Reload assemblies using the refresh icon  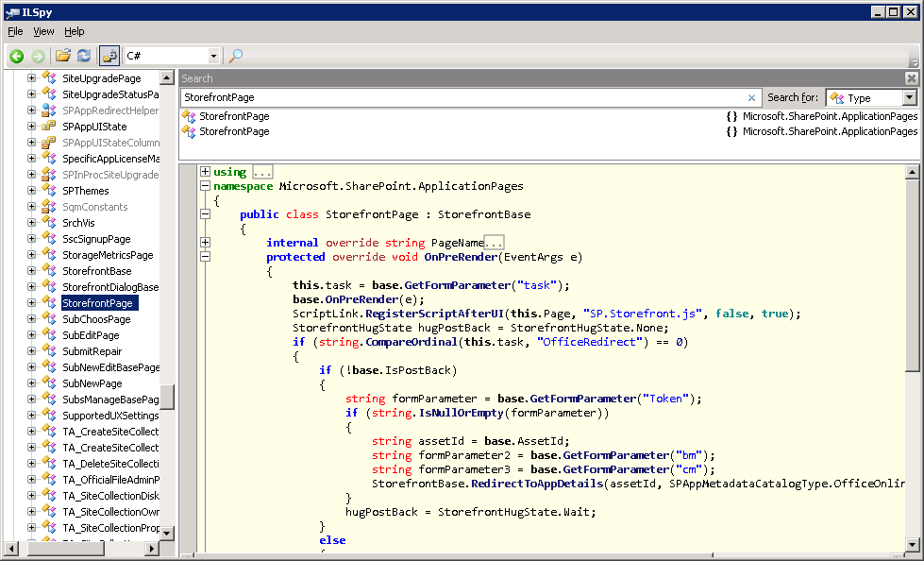(84, 56)
